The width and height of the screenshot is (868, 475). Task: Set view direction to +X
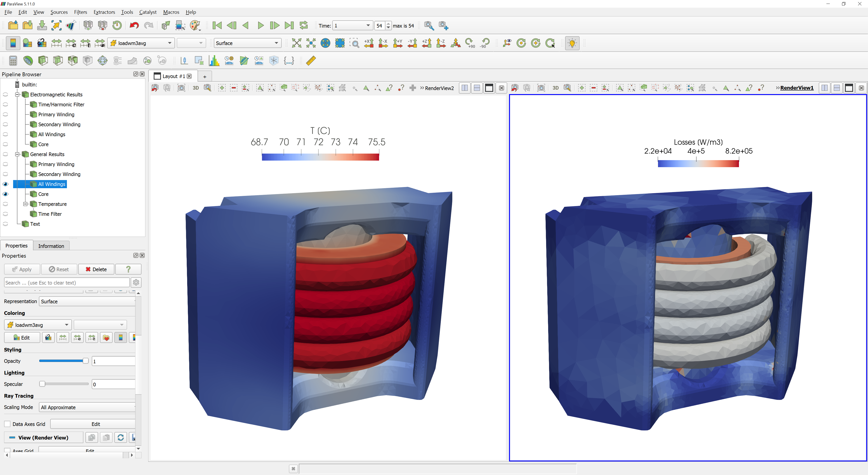(369, 43)
